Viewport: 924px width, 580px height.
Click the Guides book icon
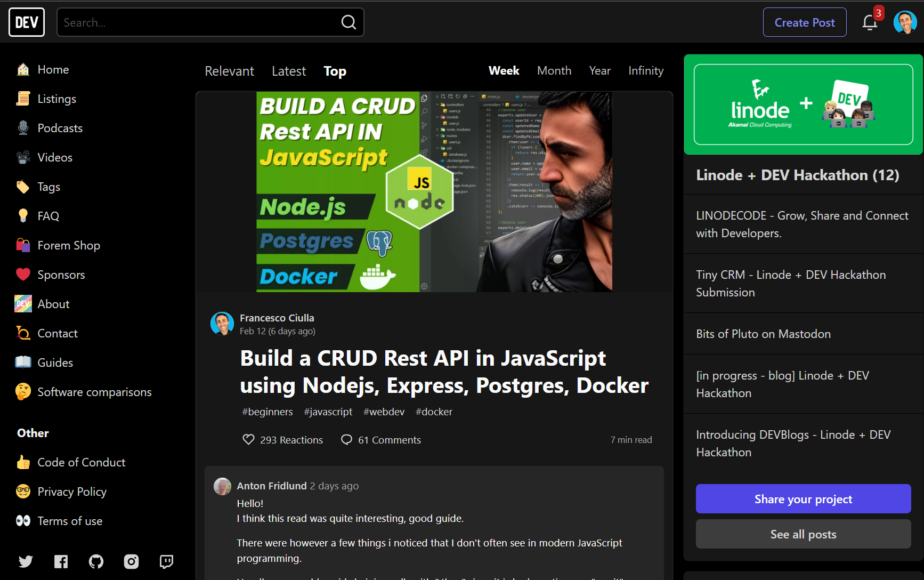coord(23,362)
